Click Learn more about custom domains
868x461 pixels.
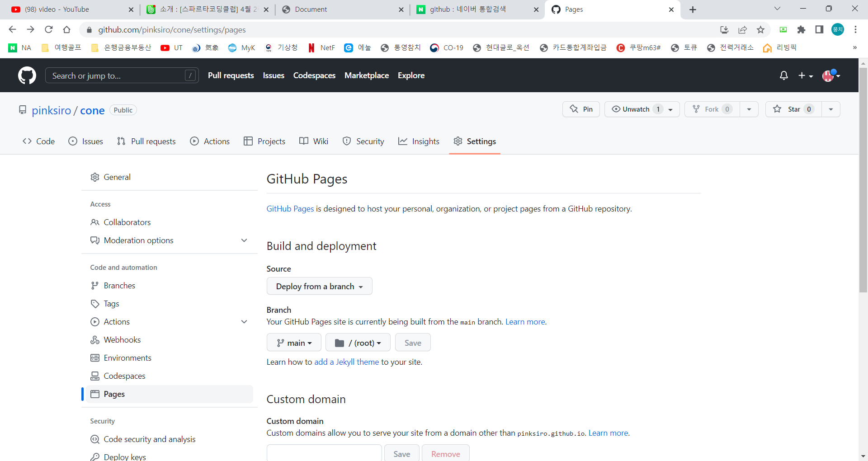tap(609, 433)
